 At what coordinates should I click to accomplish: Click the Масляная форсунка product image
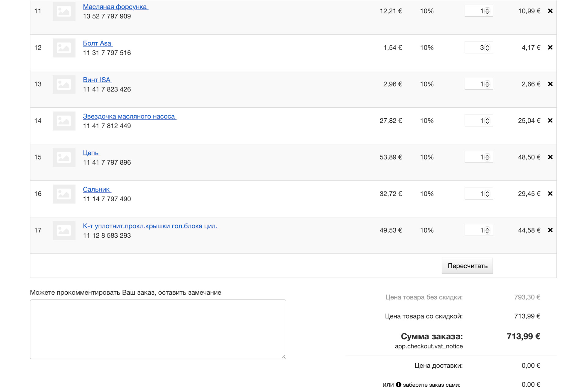point(64,11)
